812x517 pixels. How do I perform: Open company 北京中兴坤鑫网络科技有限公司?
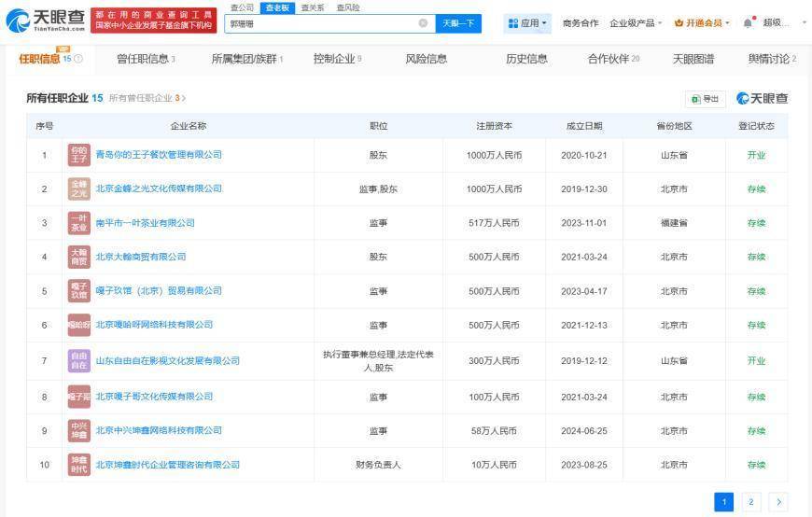point(159,430)
